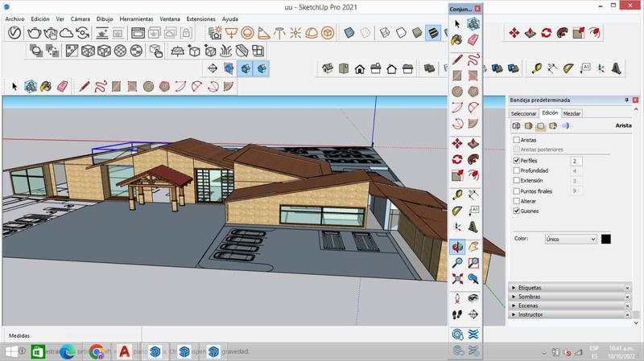
Task: Open the Extensiones menu
Action: (200, 18)
